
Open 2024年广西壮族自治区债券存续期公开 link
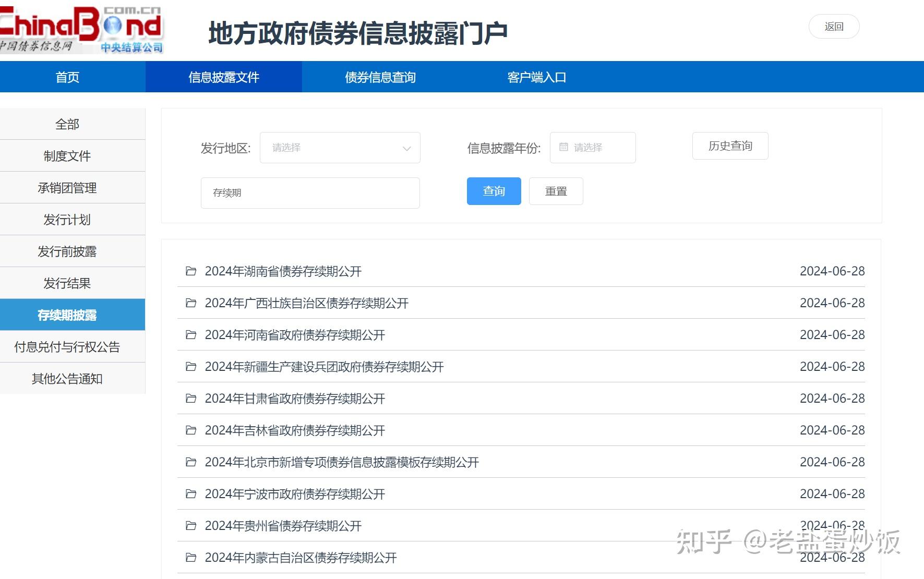coord(306,303)
